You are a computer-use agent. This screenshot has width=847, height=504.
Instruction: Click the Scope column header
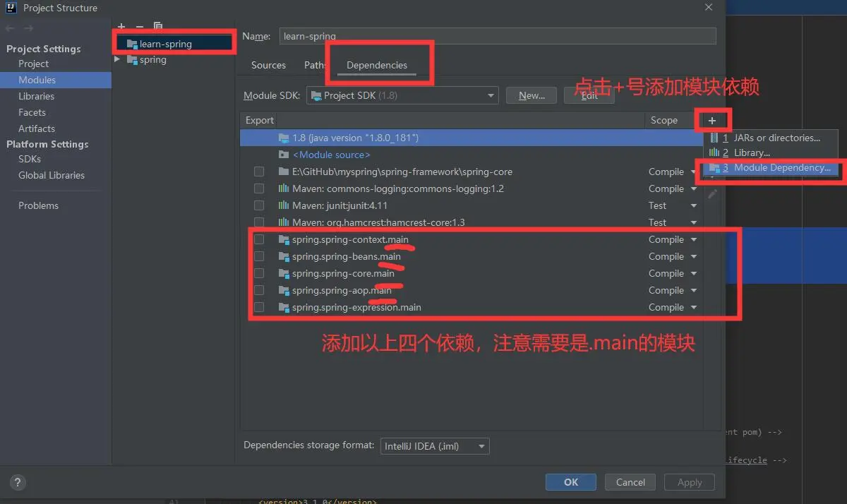click(x=663, y=120)
